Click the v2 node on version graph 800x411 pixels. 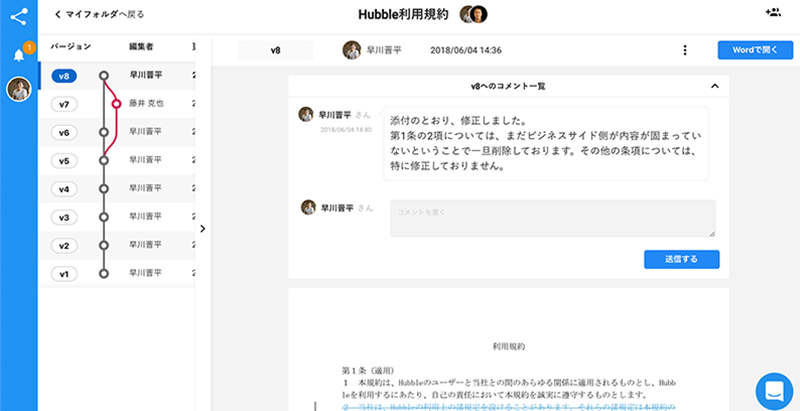[104, 245]
